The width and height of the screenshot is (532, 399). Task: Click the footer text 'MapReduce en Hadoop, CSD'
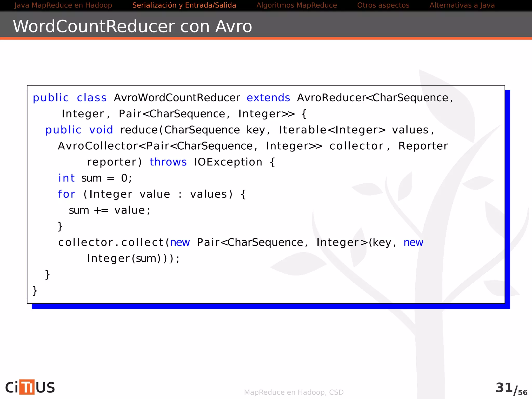pos(294,392)
